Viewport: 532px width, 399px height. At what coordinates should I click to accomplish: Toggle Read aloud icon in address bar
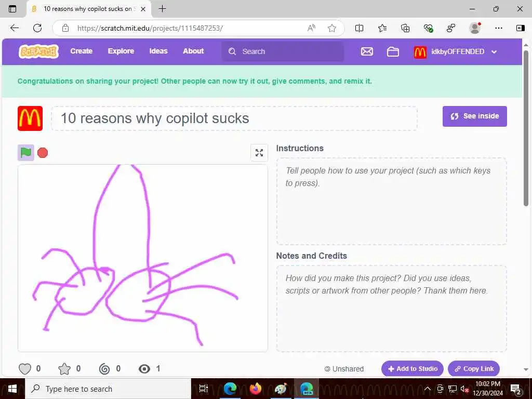point(311,28)
